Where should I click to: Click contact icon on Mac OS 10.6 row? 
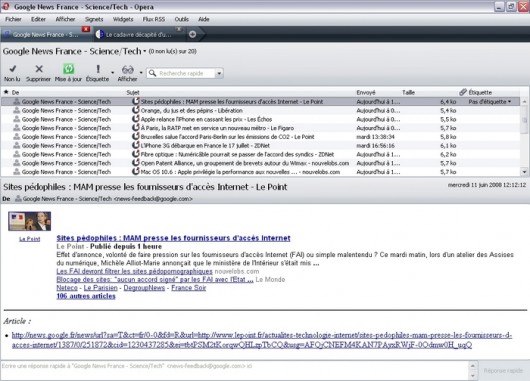pyautogui.click(x=16, y=172)
